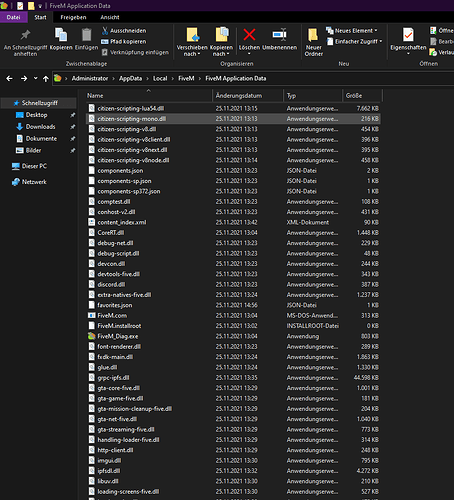Image resolution: width=454 pixels, height=500 pixels.
Task: Select Downloads in the Schnellzugriff sidebar
Action: [40, 127]
